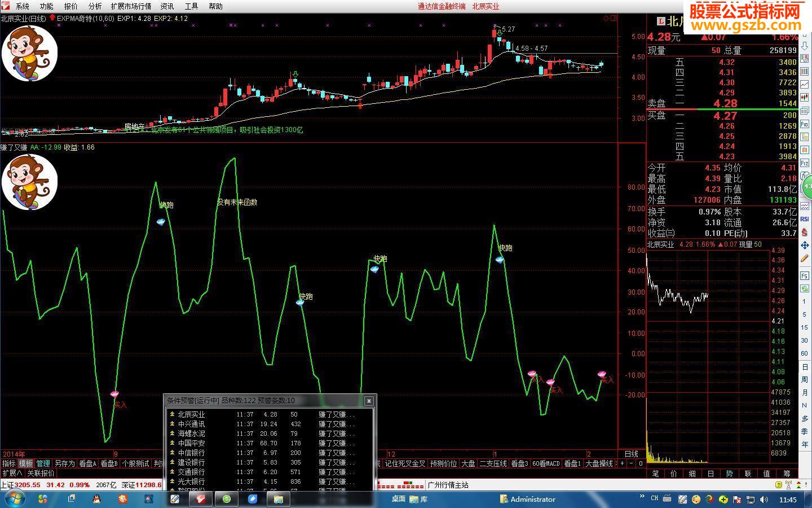Click the 另存为 tab
Viewport: 812px width, 508px height.
point(64,463)
